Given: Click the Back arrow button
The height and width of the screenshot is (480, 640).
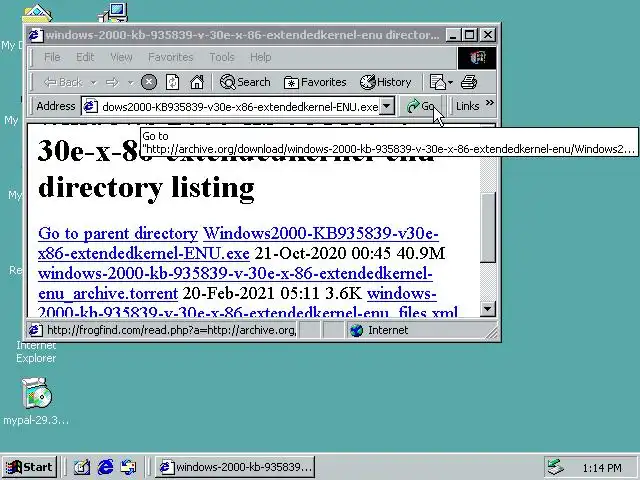Looking at the screenshot, I should [x=62, y=82].
